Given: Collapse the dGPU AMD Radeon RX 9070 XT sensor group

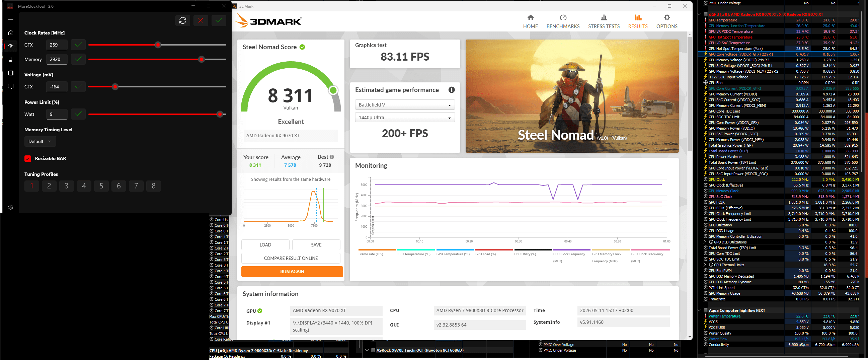Looking at the screenshot, I should tap(700, 14).
